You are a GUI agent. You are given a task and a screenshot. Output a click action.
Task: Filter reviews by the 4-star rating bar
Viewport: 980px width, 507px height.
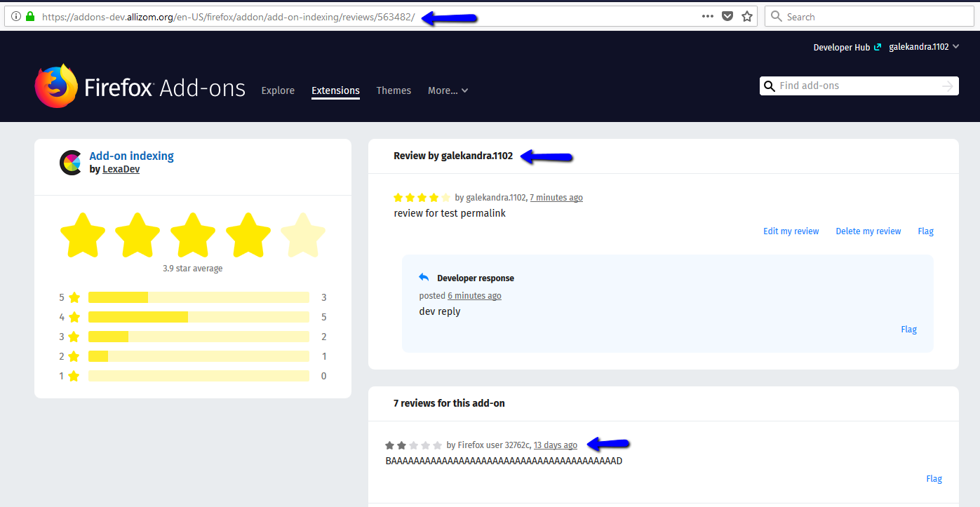[199, 317]
